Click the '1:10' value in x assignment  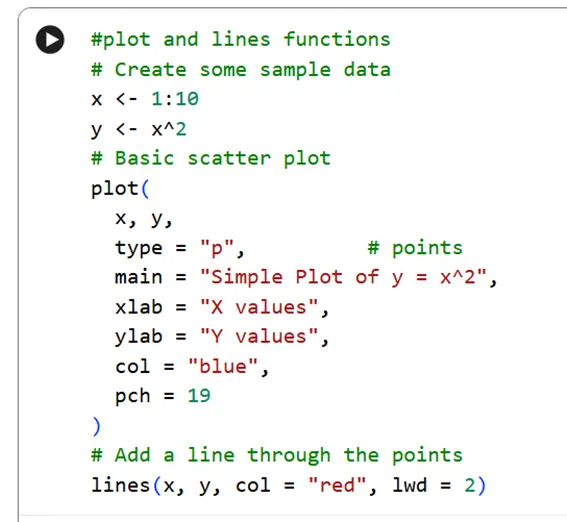tap(175, 99)
